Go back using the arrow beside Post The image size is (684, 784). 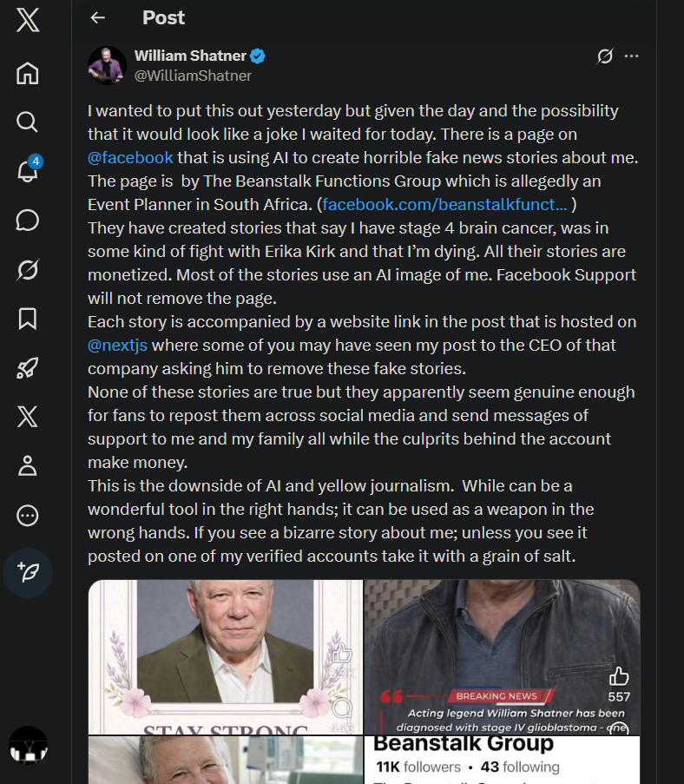coord(97,18)
